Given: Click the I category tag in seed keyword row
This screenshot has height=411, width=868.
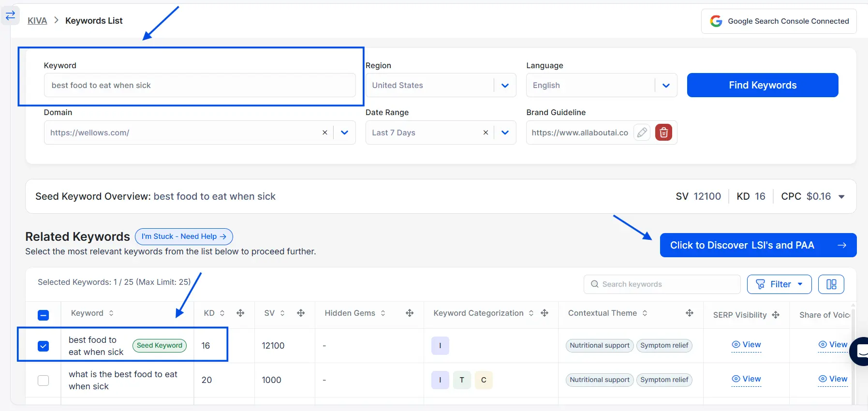Looking at the screenshot, I should tap(440, 346).
